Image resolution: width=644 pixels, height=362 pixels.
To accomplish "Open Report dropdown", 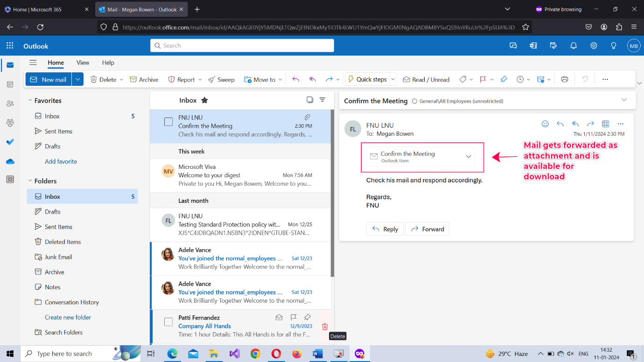I will 200,79.
